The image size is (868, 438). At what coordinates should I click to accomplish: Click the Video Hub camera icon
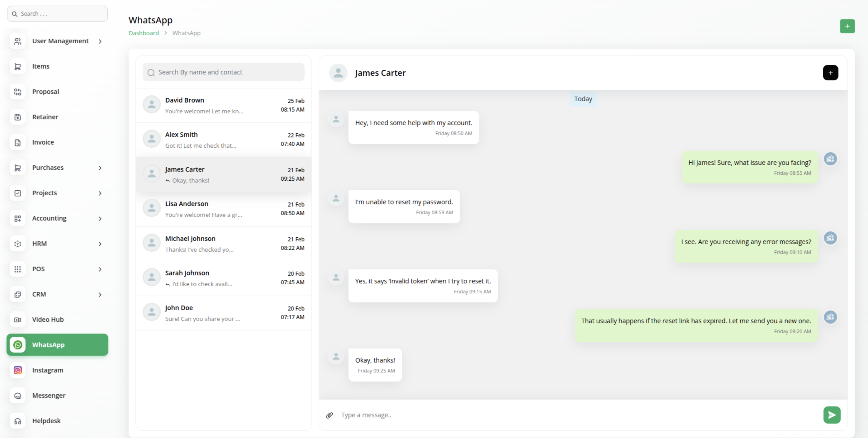point(18,319)
